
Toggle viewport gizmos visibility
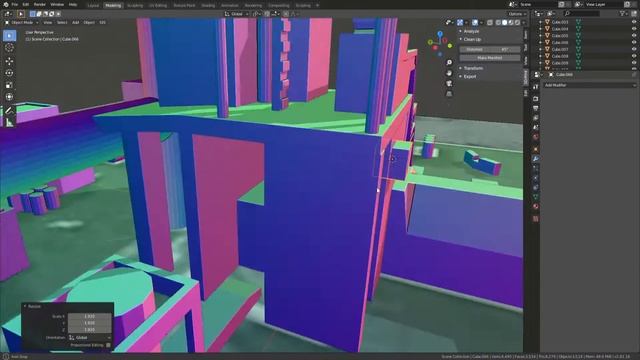coord(460,22)
